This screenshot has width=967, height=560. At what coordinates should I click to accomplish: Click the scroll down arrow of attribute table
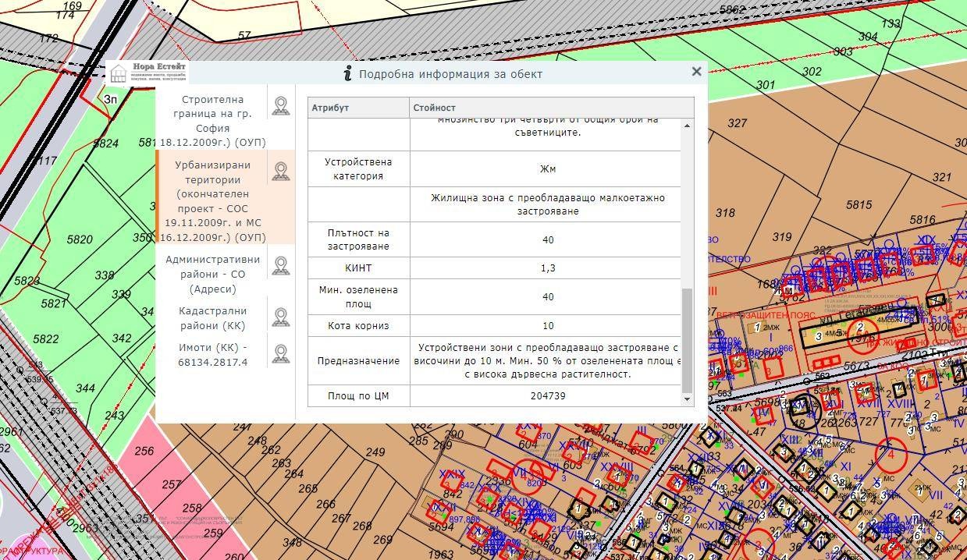(x=688, y=399)
